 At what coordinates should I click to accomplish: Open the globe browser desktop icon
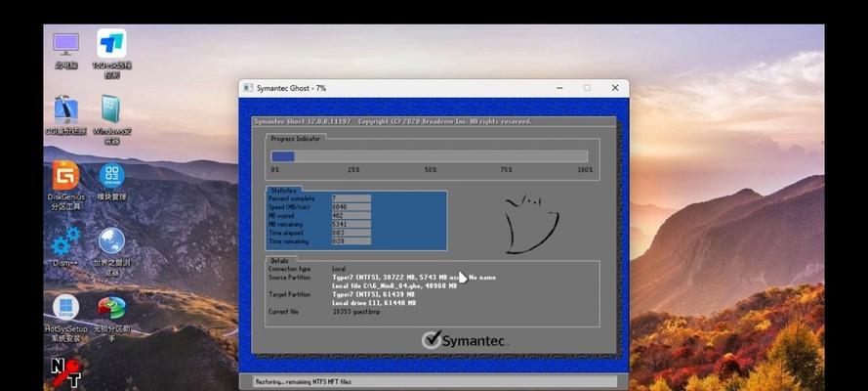pyautogui.click(x=112, y=242)
